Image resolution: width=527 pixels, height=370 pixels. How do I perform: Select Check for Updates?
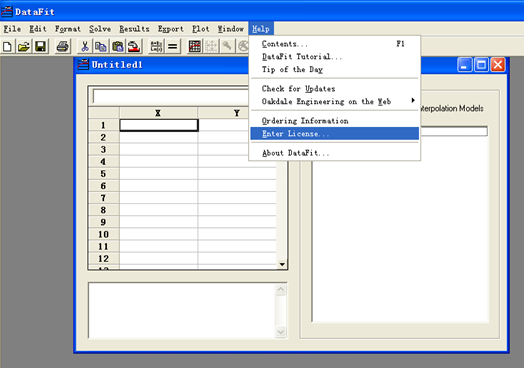(x=335, y=89)
